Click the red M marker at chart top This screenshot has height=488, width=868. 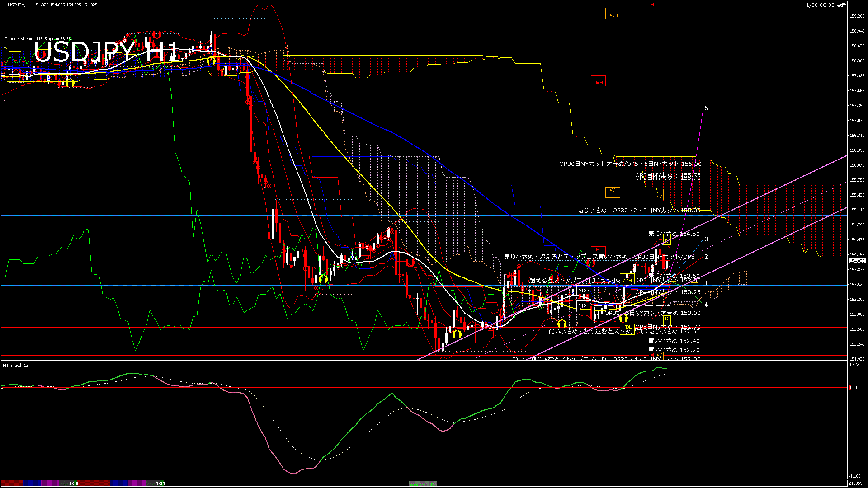tap(652, 5)
